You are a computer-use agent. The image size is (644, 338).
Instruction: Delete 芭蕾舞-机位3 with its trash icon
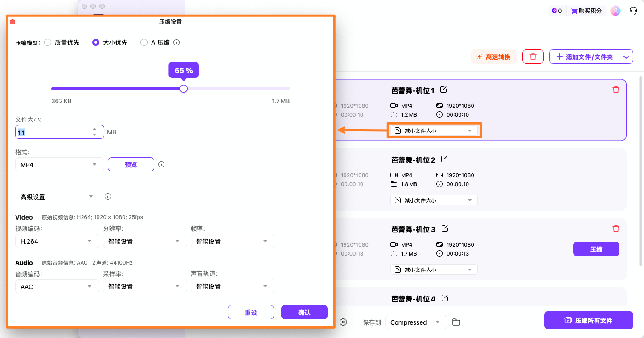click(616, 228)
